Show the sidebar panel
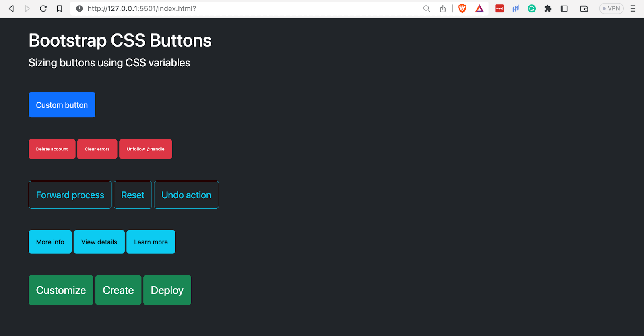Viewport: 644px width, 336px height. (x=563, y=8)
